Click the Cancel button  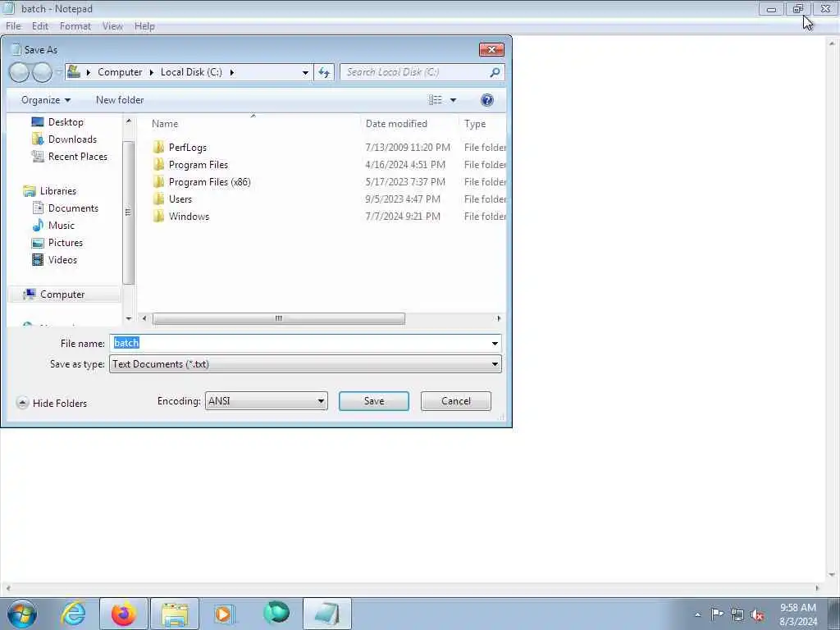tap(456, 401)
